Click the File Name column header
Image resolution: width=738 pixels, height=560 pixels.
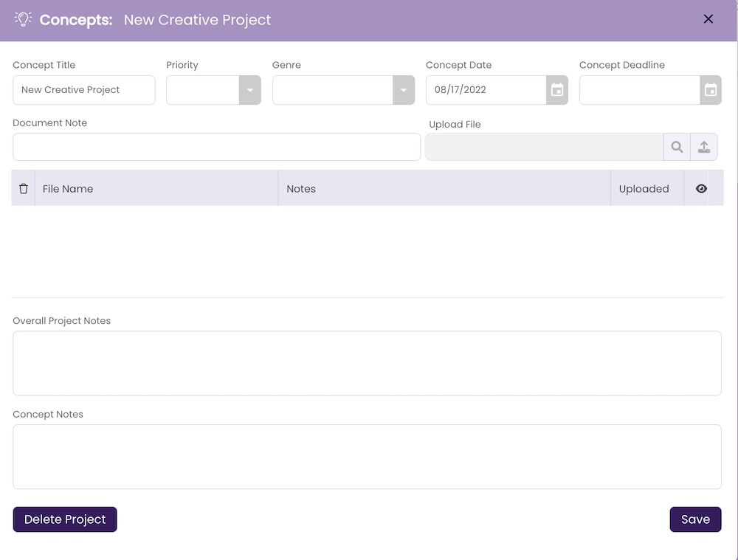click(156, 189)
